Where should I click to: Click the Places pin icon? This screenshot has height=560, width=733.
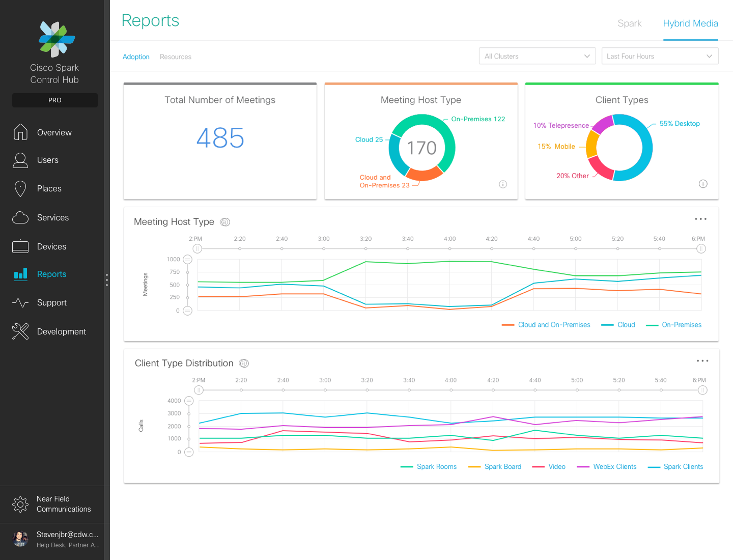20,188
